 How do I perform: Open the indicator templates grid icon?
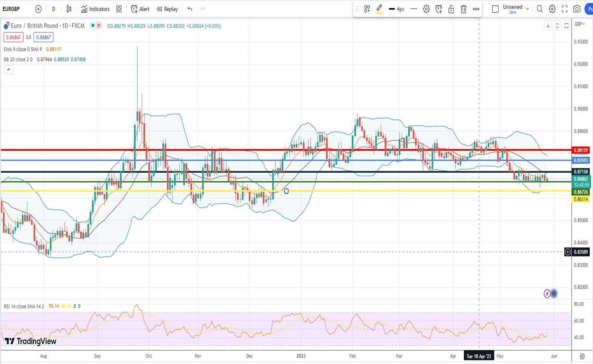pyautogui.click(x=119, y=9)
